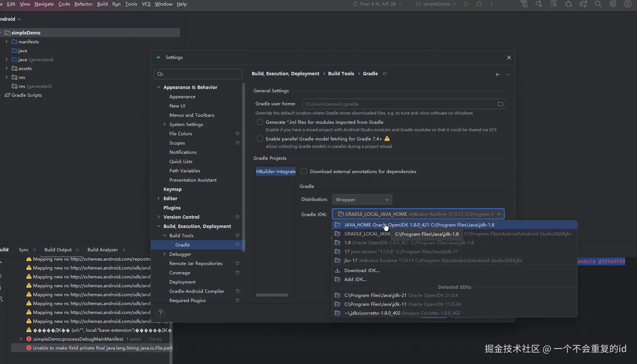
Task: Click the marker icon next to Version Control
Action: pyautogui.click(x=237, y=217)
